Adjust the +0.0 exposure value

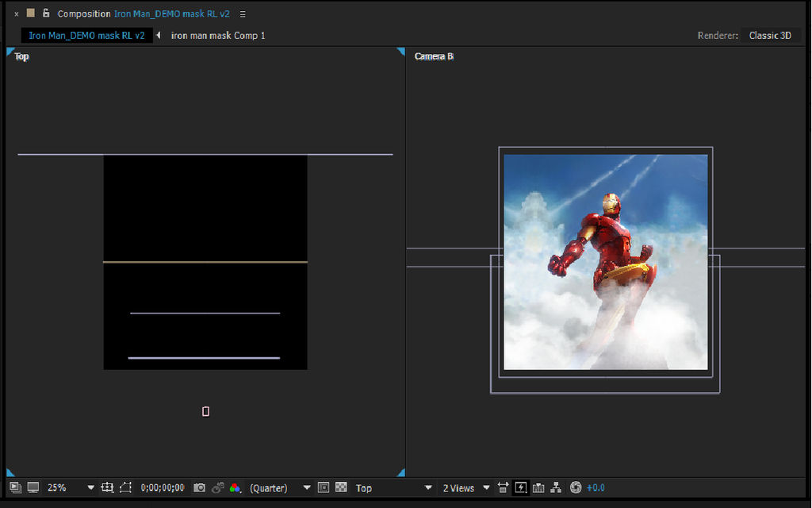coord(596,488)
